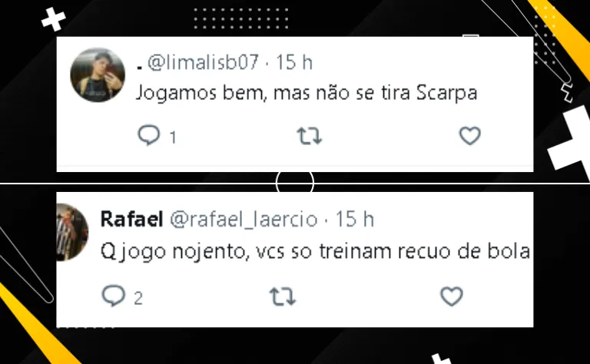Open the tweet 'Q jogo nojento, vcs so treinam'
The image size is (590, 364).
point(315,252)
